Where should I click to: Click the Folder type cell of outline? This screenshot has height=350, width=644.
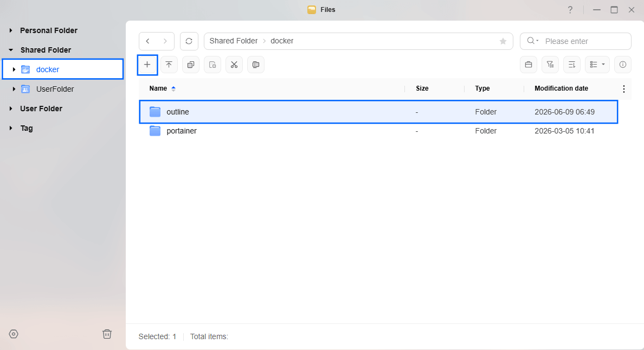tap(486, 112)
